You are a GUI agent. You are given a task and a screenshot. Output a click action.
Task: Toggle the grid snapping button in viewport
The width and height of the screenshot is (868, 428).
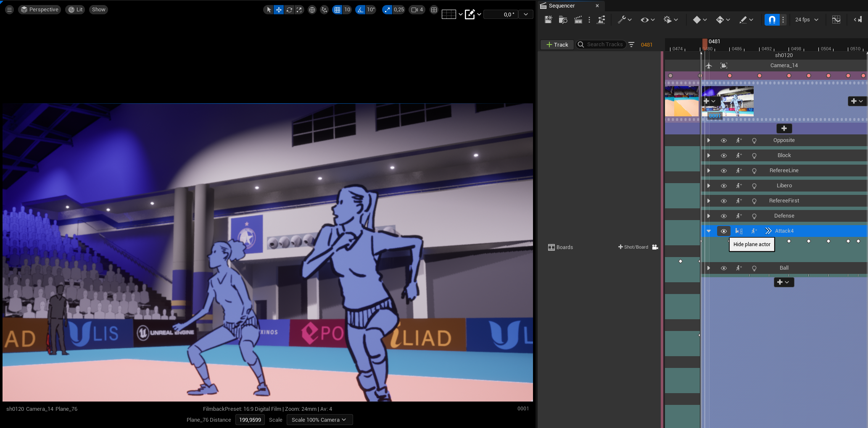coord(337,10)
